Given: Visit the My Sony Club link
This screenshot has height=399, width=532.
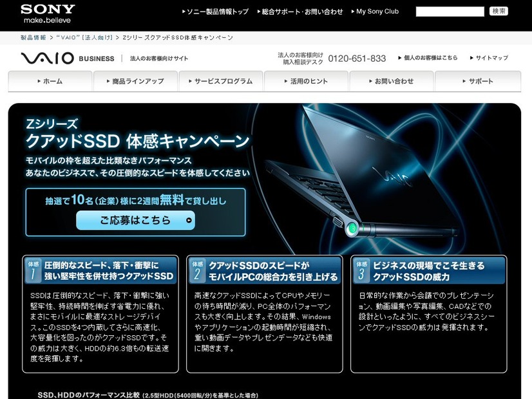Looking at the screenshot, I should coord(377,12).
